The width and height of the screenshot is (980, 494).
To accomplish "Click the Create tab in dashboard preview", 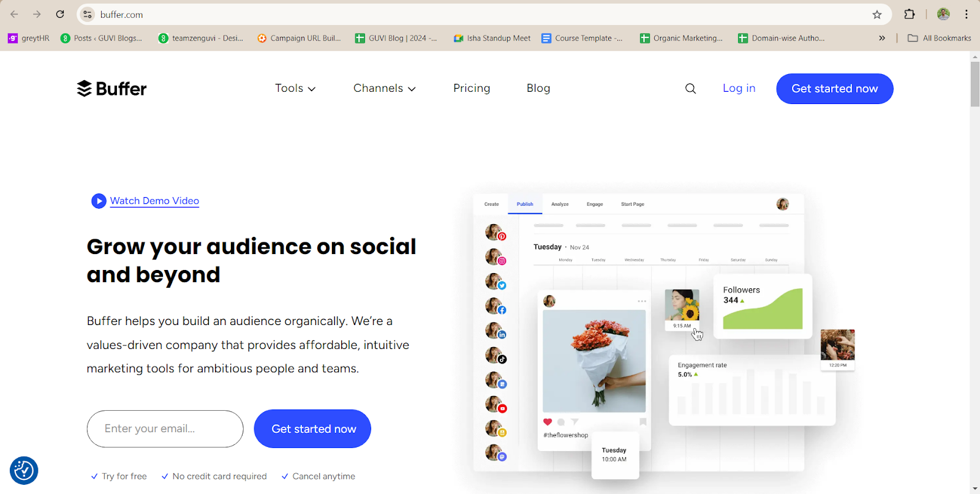I will tap(491, 204).
